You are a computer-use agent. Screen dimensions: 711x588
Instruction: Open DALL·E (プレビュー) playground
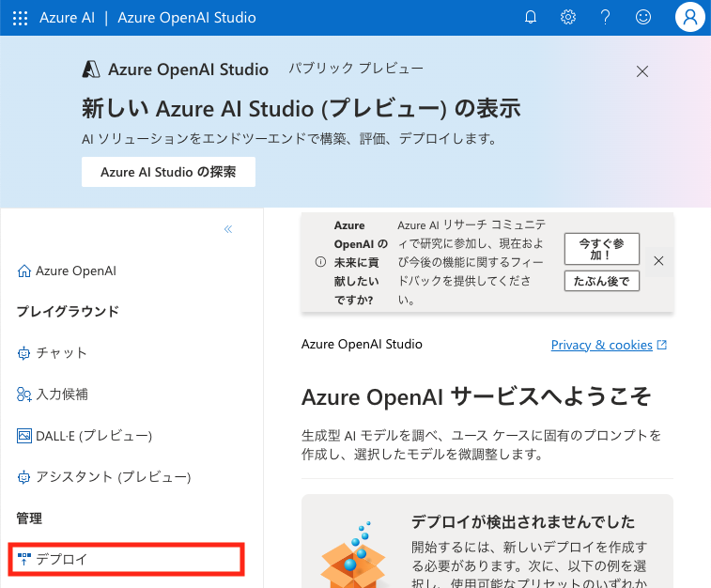[85, 436]
